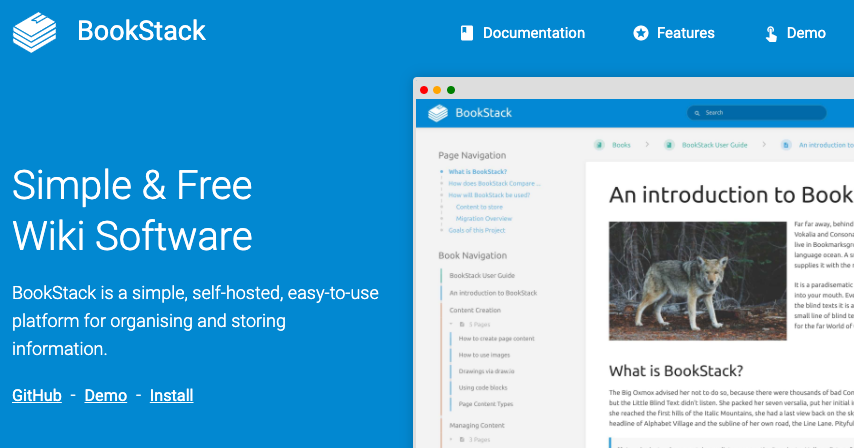
Task: Click the 'Page Navigation' sidebar heading
Action: [x=472, y=155]
